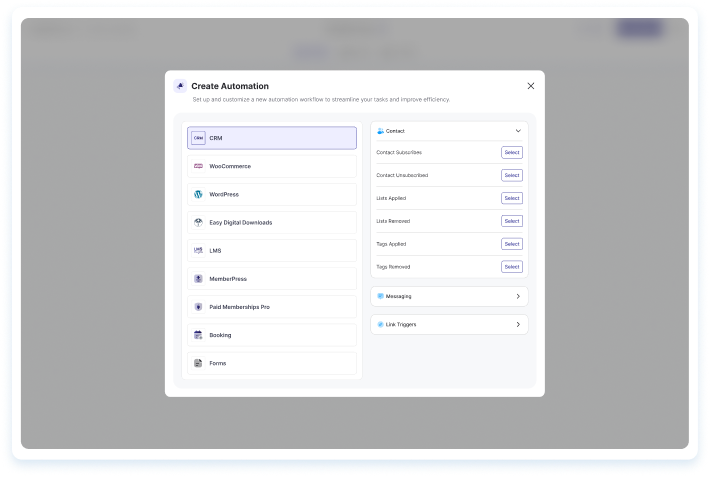Select the Tags Applied trigger

click(512, 244)
